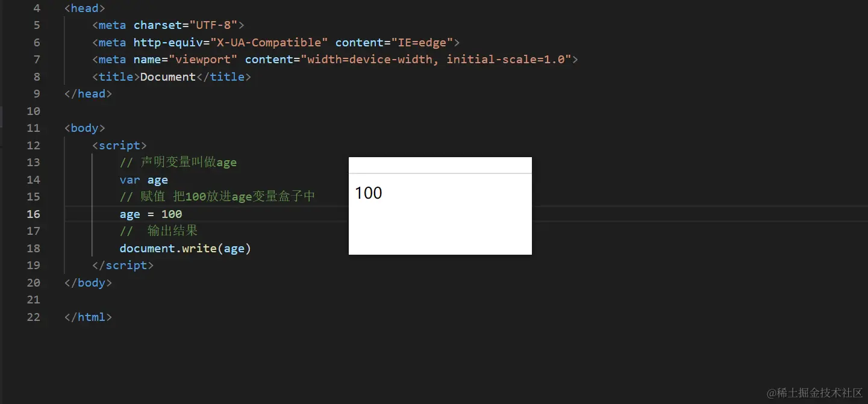Viewport: 868px width, 404px height.
Task: Click comment "// 赋值 把100放进age变量盒子中"
Action: coord(217,197)
